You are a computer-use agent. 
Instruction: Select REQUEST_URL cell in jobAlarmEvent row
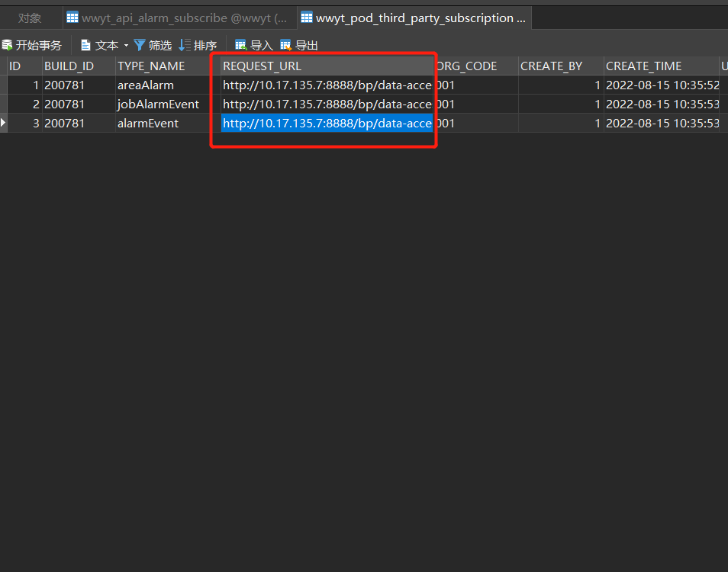[x=327, y=104]
